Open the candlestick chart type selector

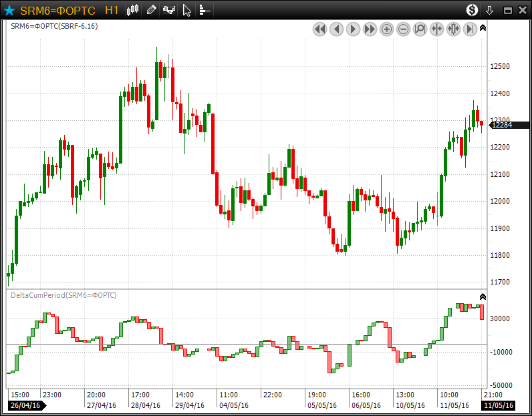(x=133, y=10)
